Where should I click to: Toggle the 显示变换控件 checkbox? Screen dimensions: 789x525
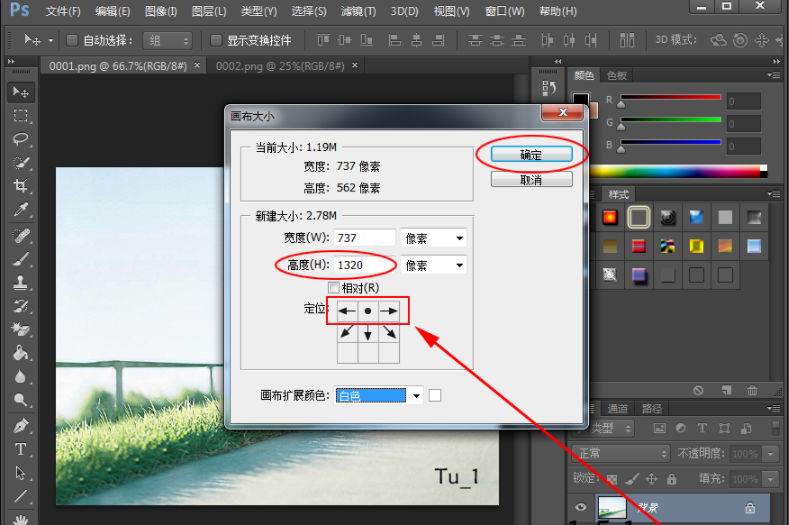217,40
